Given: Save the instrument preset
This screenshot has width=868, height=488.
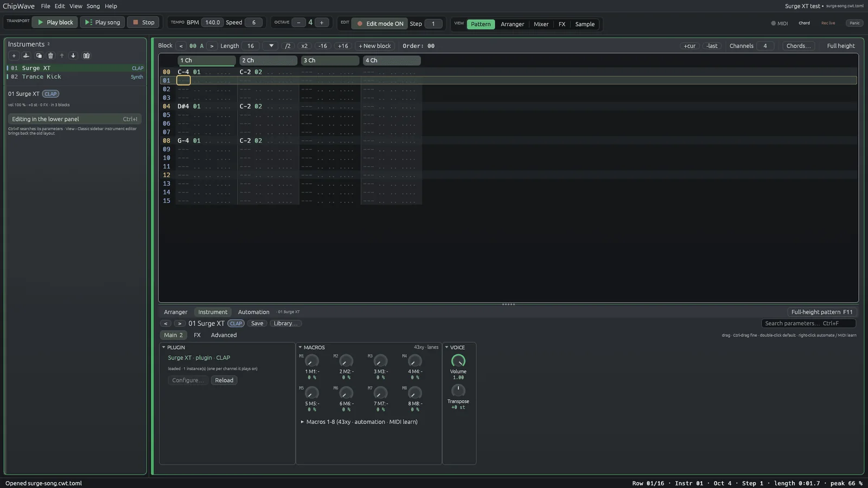Looking at the screenshot, I should pos(257,324).
